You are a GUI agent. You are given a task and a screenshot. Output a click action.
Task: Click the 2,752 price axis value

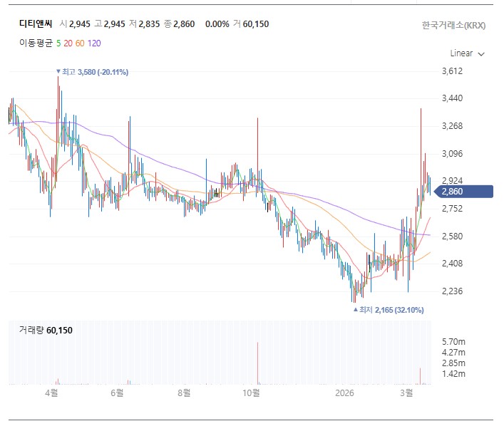452,209
